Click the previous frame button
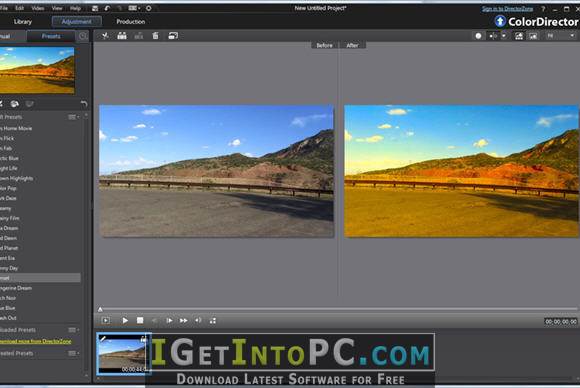The height and width of the screenshot is (388, 580). pos(154,320)
